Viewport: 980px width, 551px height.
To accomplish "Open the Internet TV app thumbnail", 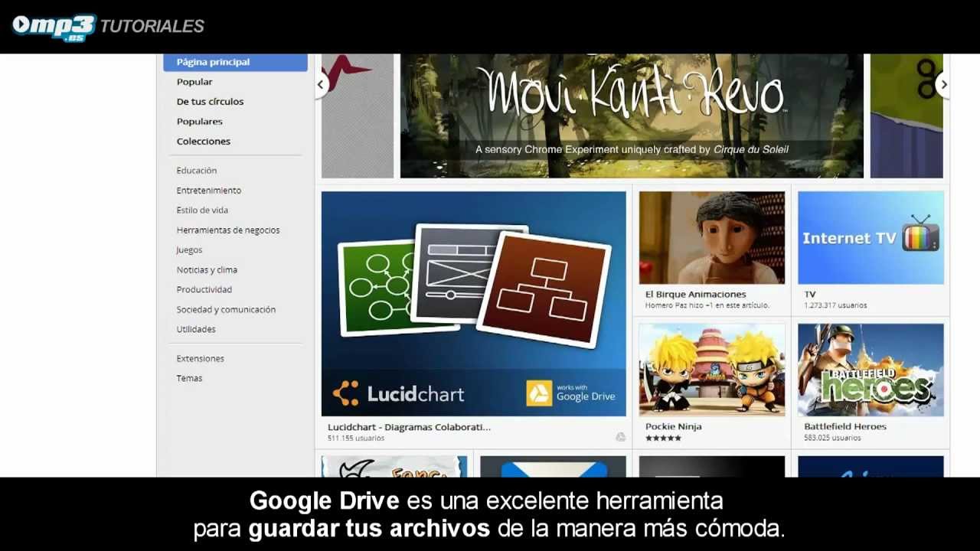I will click(871, 237).
